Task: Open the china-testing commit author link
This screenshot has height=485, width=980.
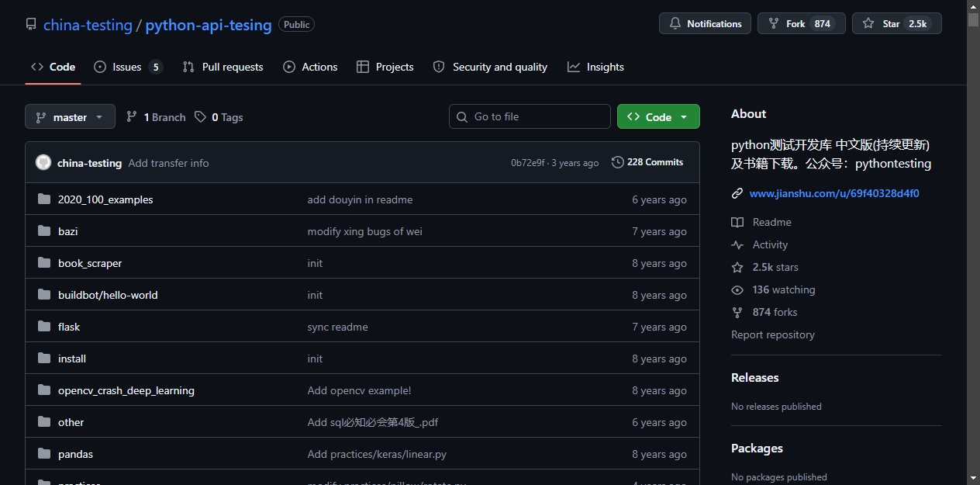Action: point(89,163)
